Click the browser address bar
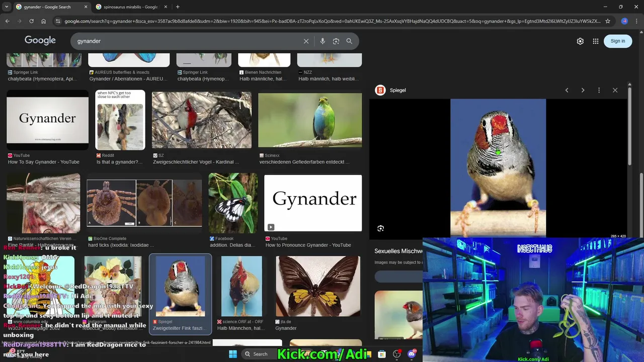 pyautogui.click(x=332, y=21)
